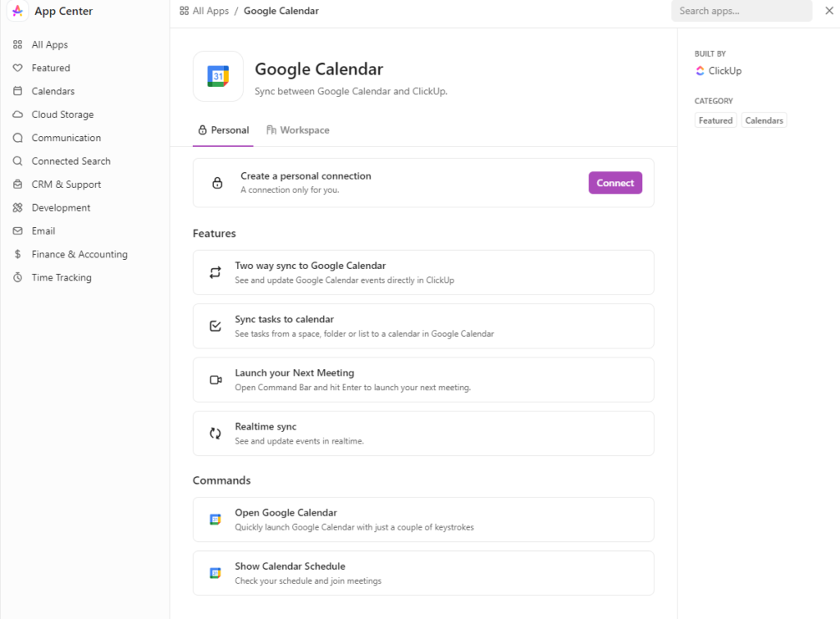
Task: Click the breadcrumb All Apps grid icon
Action: [184, 11]
